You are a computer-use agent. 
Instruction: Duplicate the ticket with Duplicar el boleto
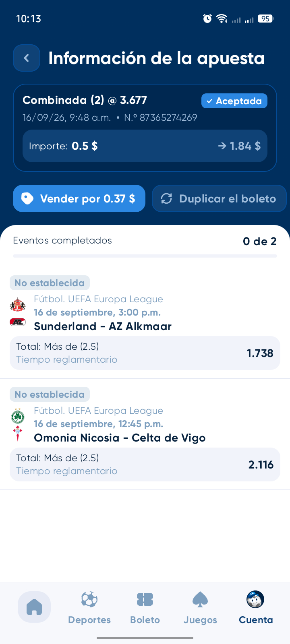219,198
